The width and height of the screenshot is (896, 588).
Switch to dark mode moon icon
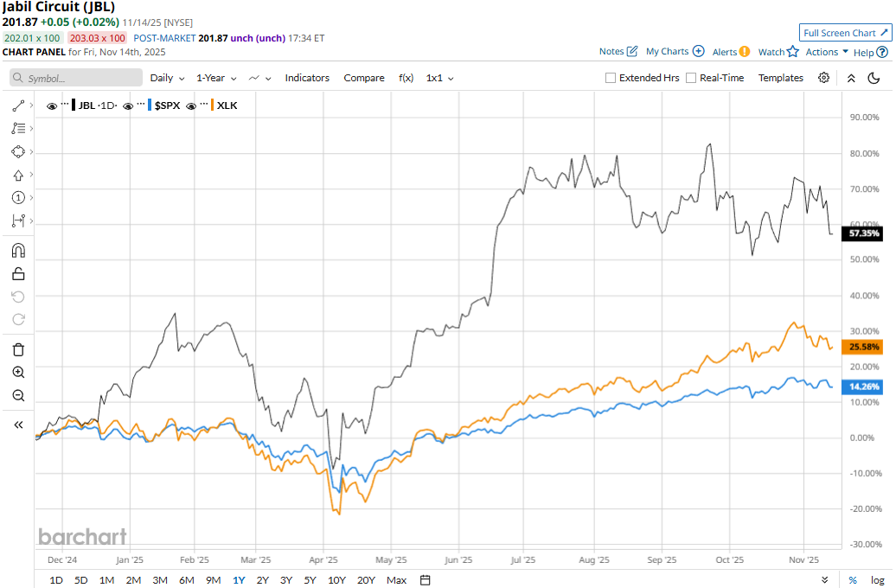tap(874, 79)
